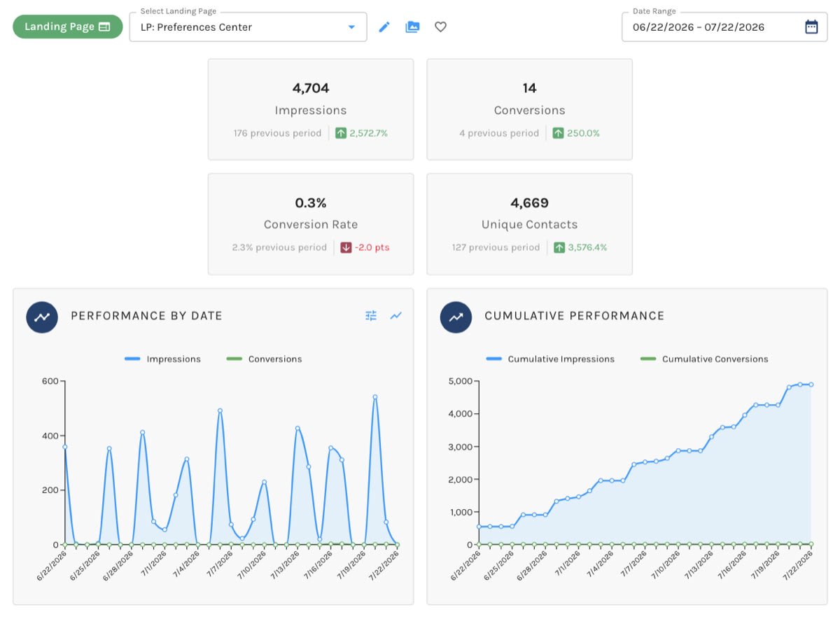This screenshot has width=840, height=617.
Task: Click the 0.3% Conversion Rate value
Action: pos(311,203)
